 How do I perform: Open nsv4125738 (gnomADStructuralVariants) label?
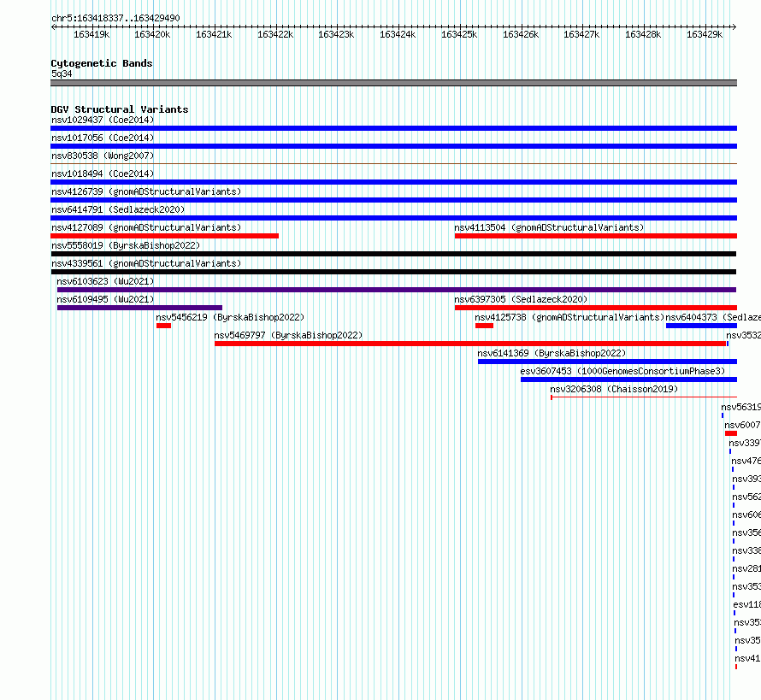[x=569, y=317]
